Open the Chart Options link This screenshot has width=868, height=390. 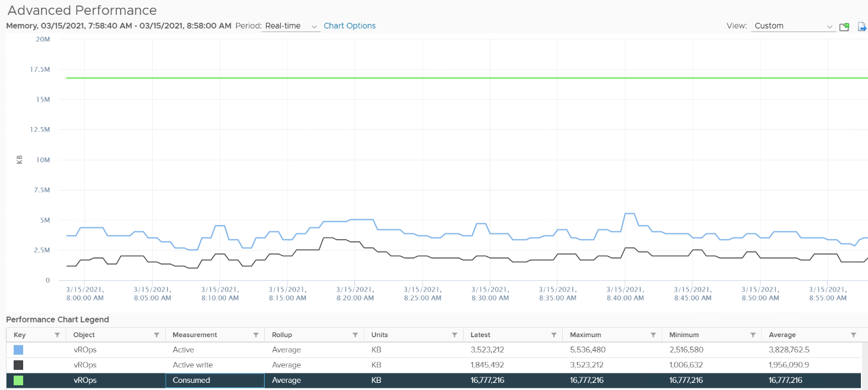350,26
